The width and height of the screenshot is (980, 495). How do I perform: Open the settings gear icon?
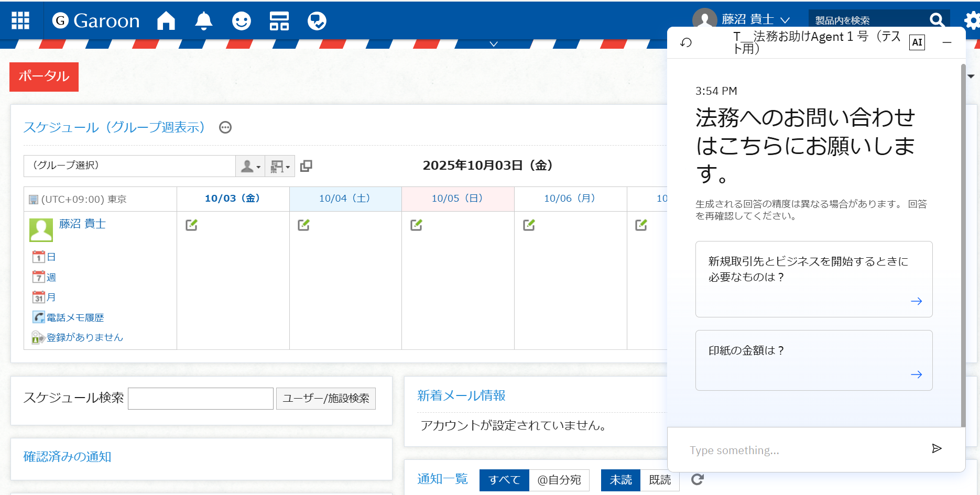[x=972, y=20]
